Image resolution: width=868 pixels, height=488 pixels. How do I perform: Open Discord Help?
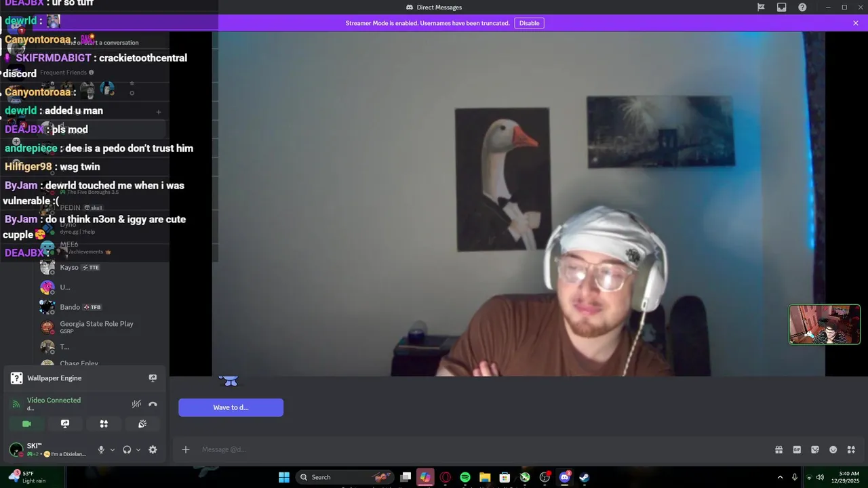pos(802,7)
